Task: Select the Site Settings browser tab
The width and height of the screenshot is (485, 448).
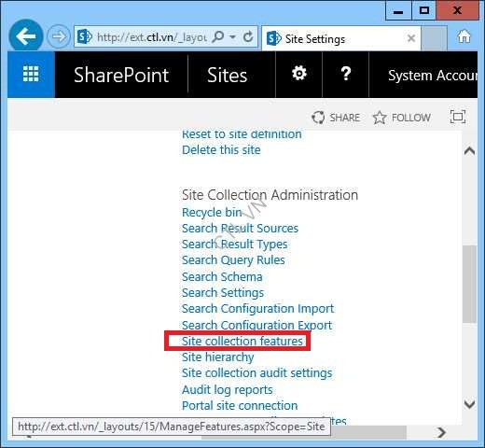Action: pyautogui.click(x=341, y=38)
